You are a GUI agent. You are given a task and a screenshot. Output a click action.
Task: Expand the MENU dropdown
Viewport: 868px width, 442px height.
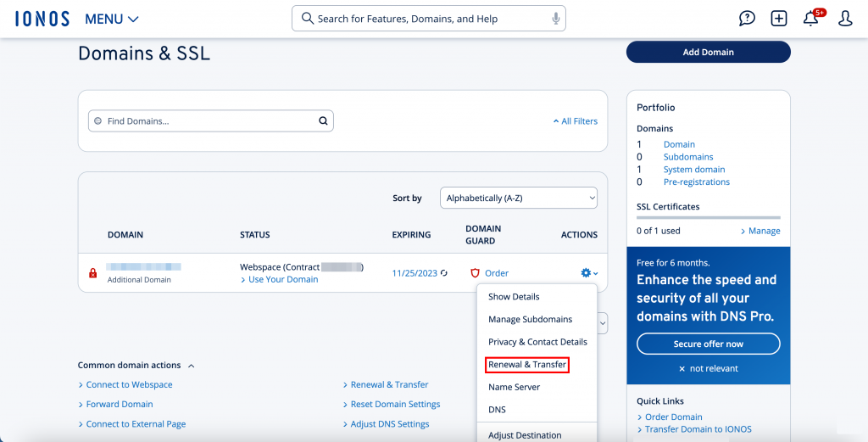pyautogui.click(x=112, y=19)
